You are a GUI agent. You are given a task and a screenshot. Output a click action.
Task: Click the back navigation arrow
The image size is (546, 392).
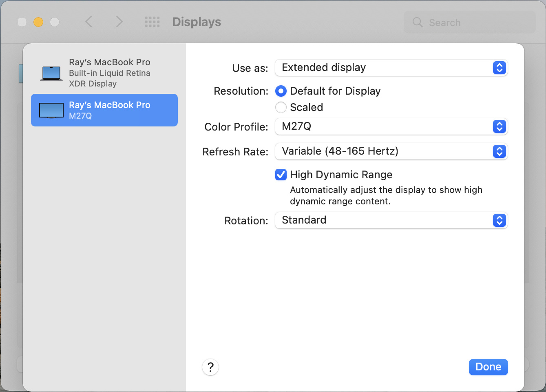click(x=88, y=22)
